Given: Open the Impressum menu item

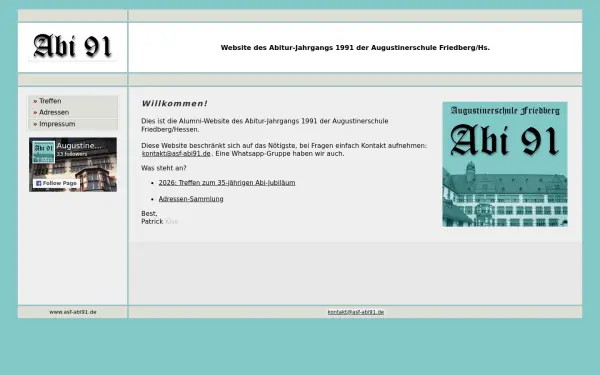Looking at the screenshot, I should 73,124.
